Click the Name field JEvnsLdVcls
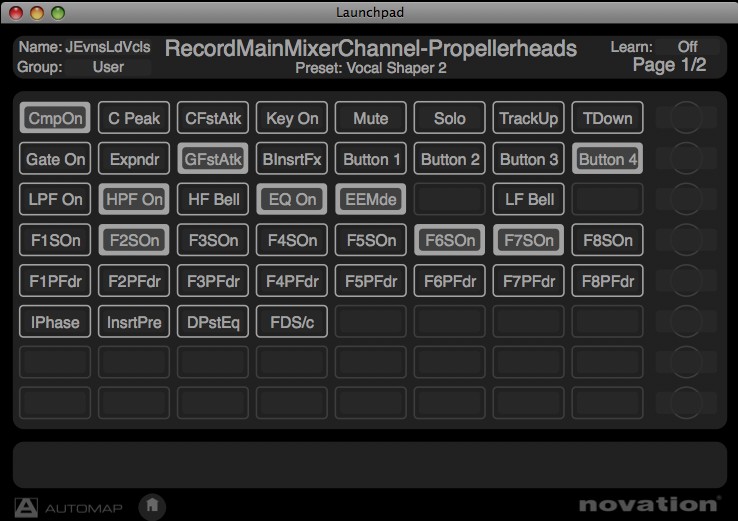The image size is (738, 521). 108,47
